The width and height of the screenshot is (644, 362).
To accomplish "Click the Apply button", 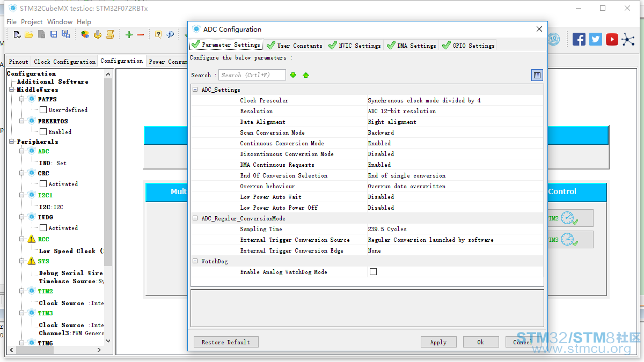I will click(x=438, y=342).
